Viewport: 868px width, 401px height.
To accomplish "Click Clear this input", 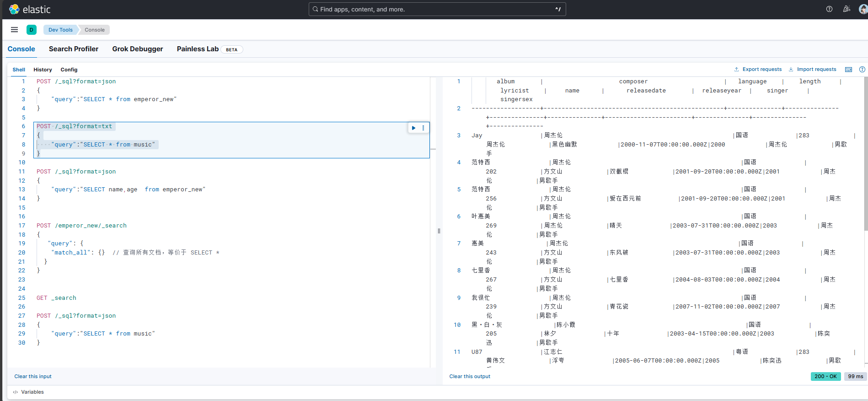I will [x=33, y=376].
